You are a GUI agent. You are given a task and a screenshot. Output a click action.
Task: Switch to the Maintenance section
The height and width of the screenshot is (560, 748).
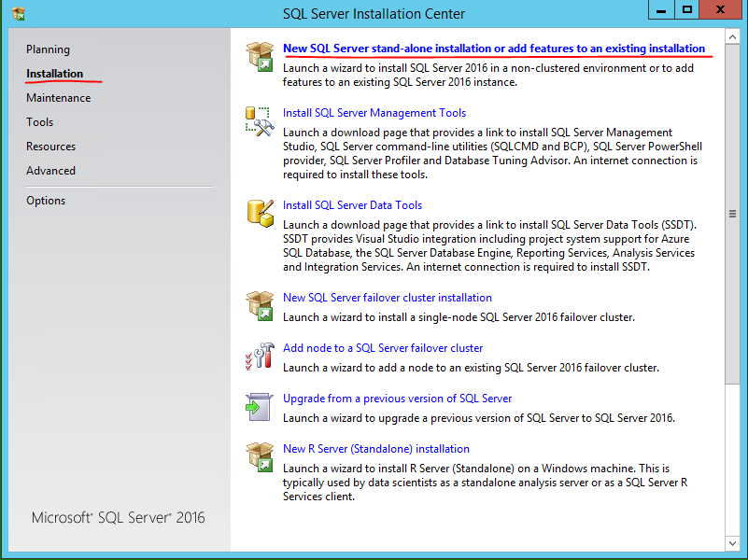click(59, 98)
